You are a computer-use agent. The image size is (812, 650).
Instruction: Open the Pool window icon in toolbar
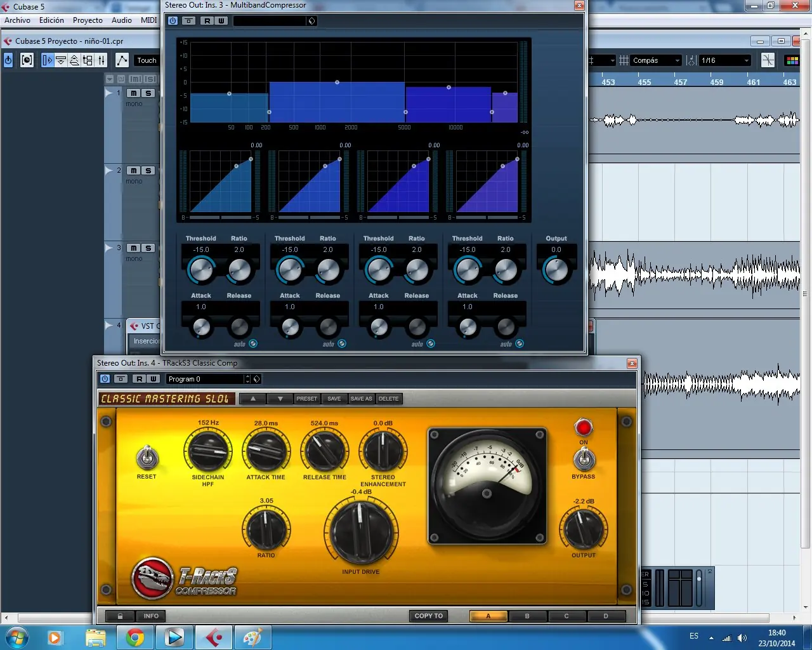tap(88, 60)
